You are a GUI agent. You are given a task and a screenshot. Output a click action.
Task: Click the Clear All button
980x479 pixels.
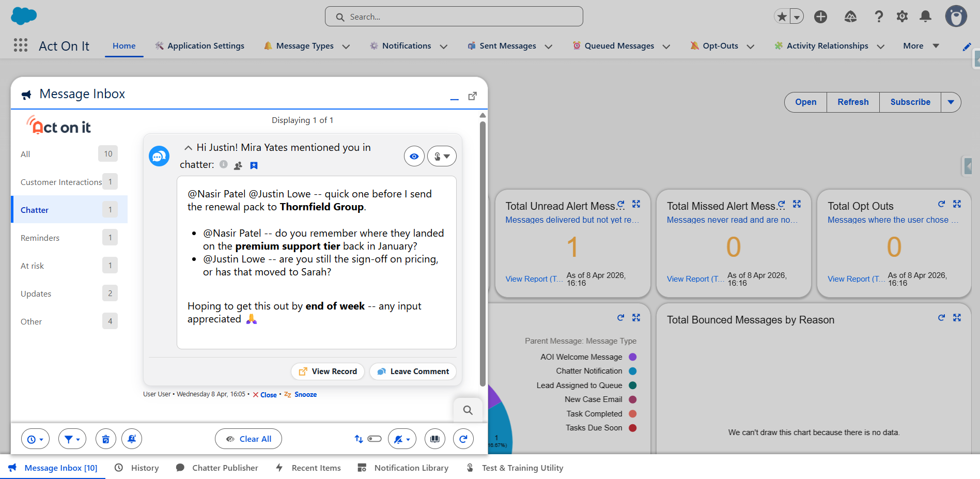tap(248, 439)
